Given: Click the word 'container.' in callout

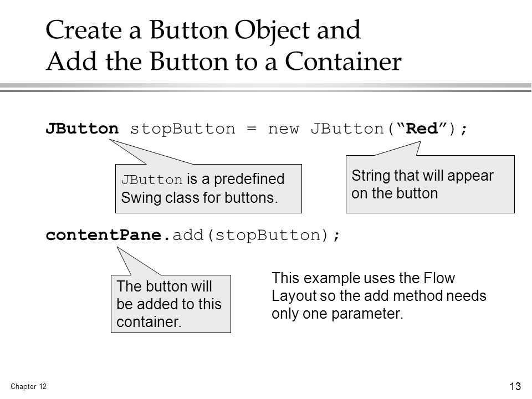Looking at the screenshot, I should (x=149, y=321).
